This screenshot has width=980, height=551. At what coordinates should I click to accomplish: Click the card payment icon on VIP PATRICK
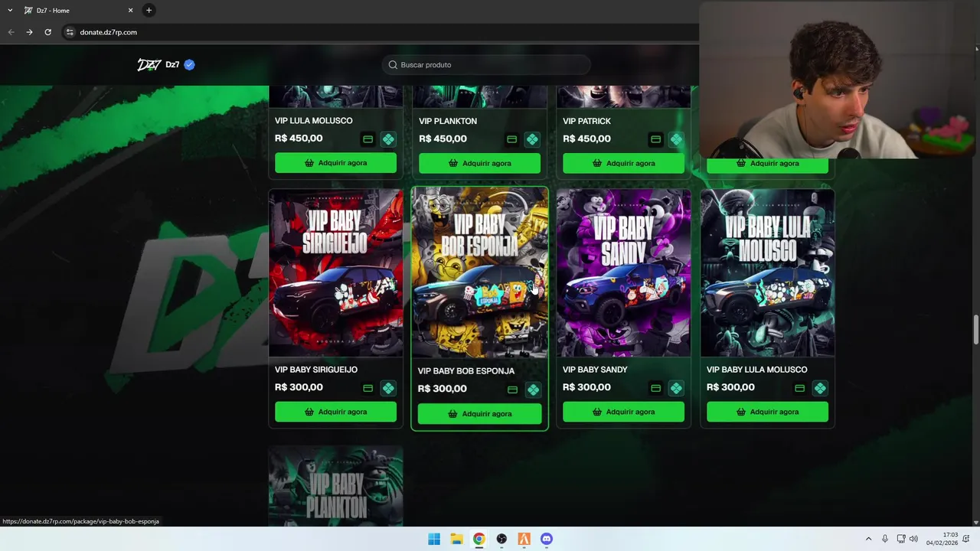coord(655,139)
